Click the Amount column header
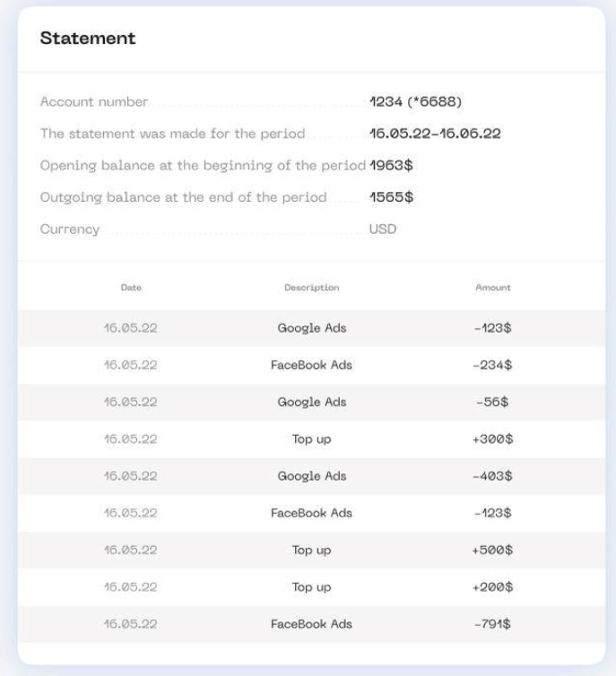The width and height of the screenshot is (616, 676). coord(492,288)
